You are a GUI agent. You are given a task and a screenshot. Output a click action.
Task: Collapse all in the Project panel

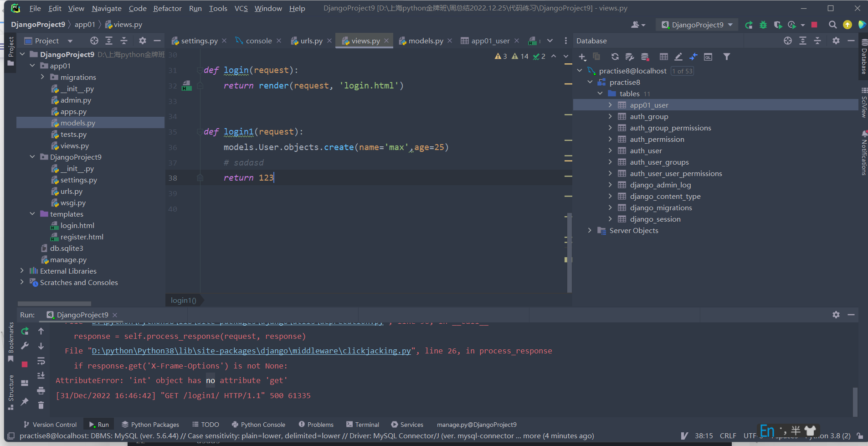(124, 41)
